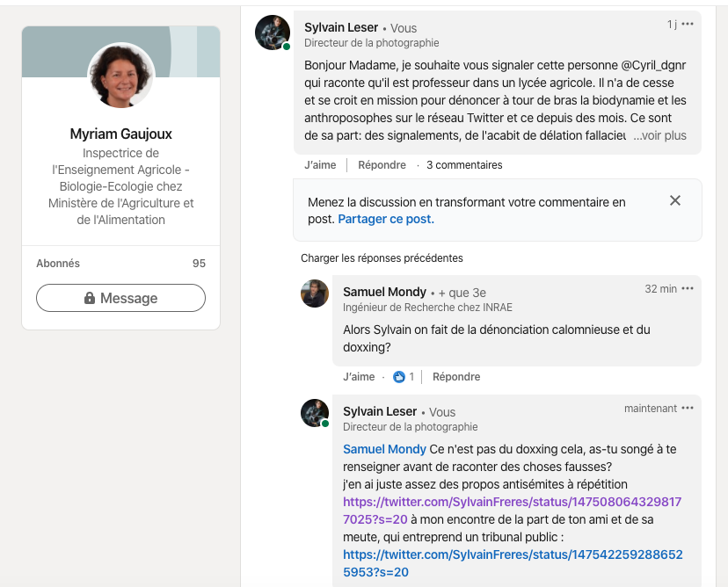Image resolution: width=728 pixels, height=587 pixels.
Task: Click the "Partager ce post." link
Action: (386, 220)
